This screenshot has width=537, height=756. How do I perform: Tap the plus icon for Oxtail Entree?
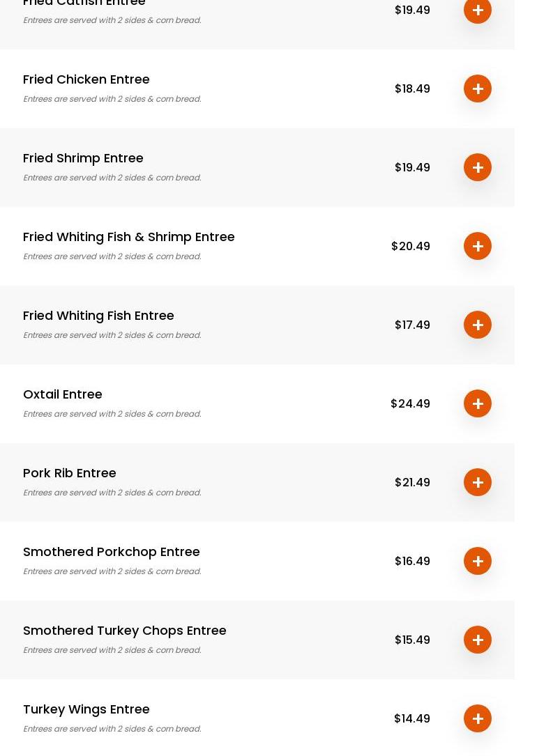pos(478,403)
